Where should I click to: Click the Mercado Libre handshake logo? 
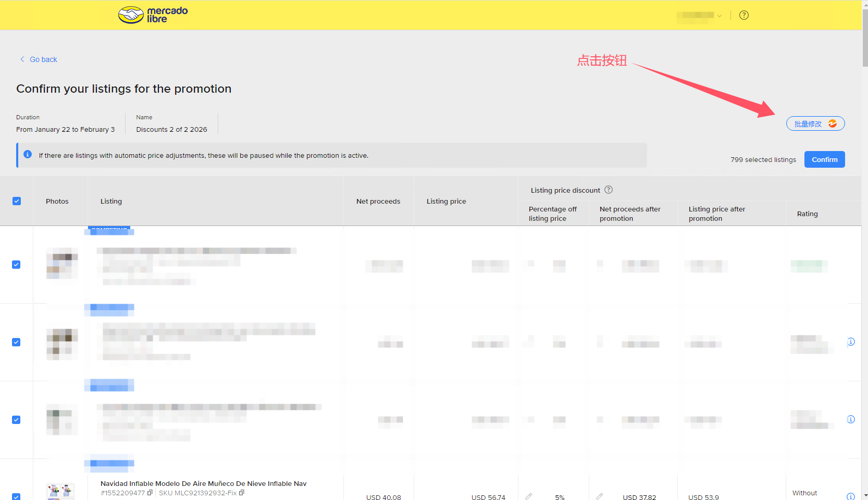131,15
